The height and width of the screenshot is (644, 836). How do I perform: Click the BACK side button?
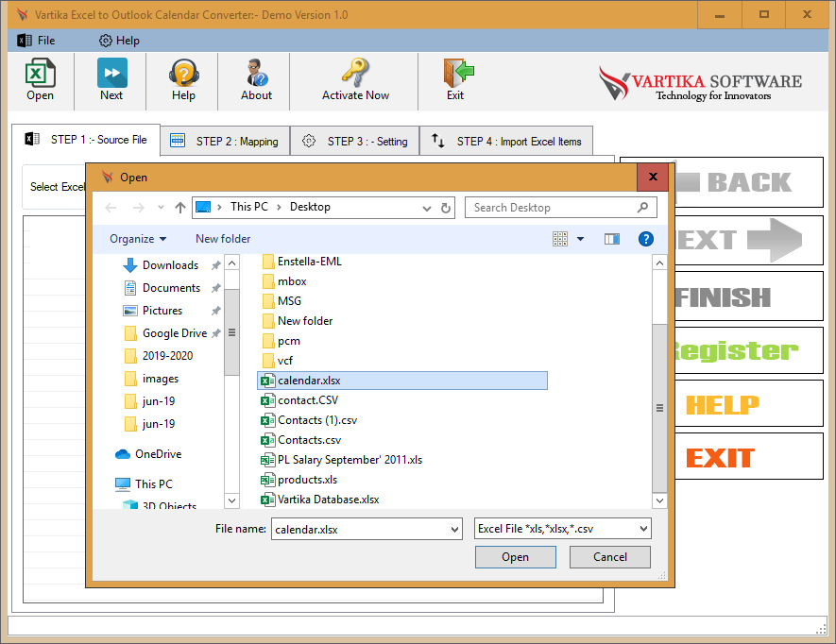(x=749, y=182)
